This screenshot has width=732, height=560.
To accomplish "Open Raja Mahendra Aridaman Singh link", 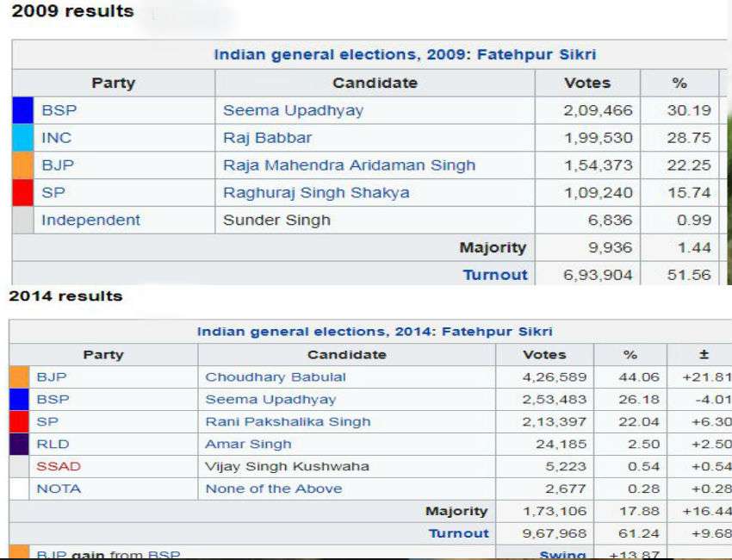I will [x=349, y=165].
